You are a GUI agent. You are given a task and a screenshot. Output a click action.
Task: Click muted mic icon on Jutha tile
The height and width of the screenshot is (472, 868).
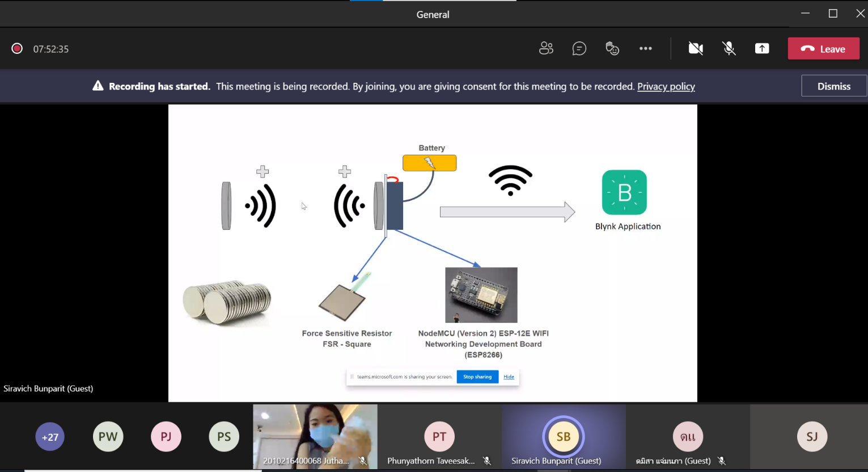tap(363, 461)
